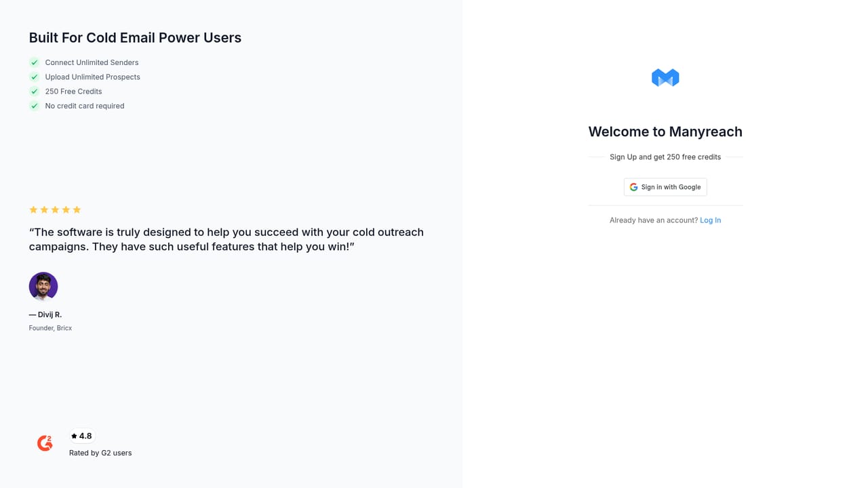Click the 'Founder, Bricx' caption
The width and height of the screenshot is (868, 488).
50,328
